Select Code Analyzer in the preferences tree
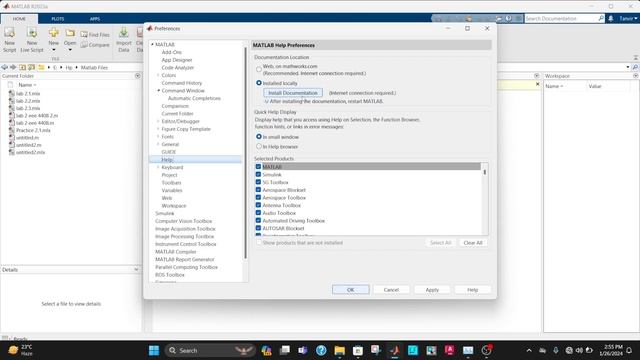Image resolution: width=640 pixels, height=360 pixels. click(x=178, y=67)
